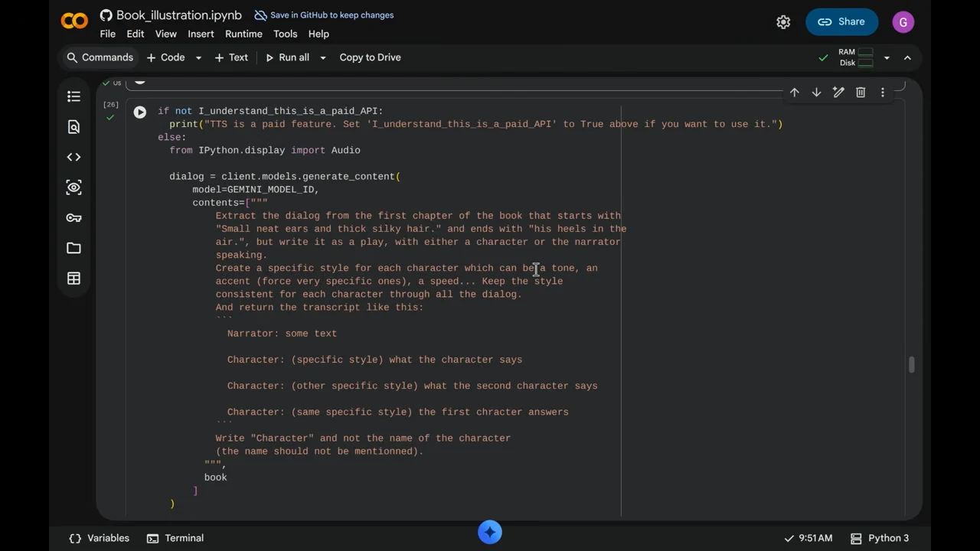980x551 pixels.
Task: Delete the cell with the trash icon
Action: (x=861, y=93)
